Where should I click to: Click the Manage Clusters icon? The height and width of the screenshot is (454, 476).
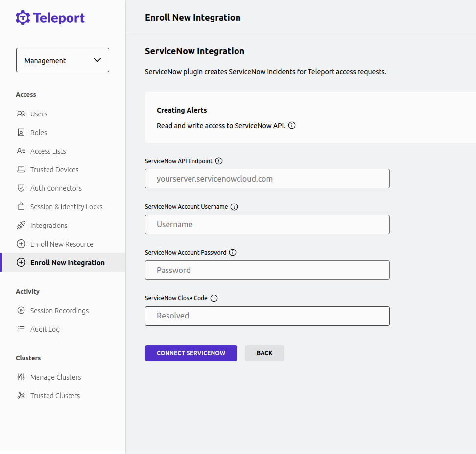click(21, 377)
